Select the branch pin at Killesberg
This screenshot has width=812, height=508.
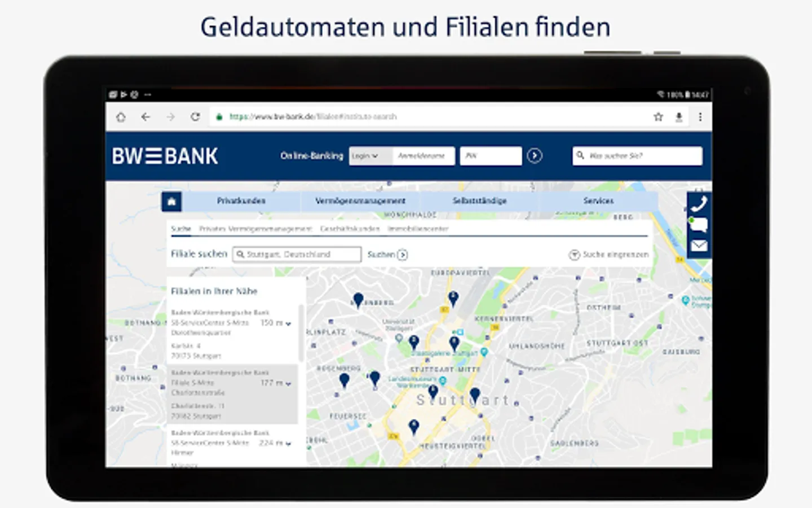click(358, 300)
